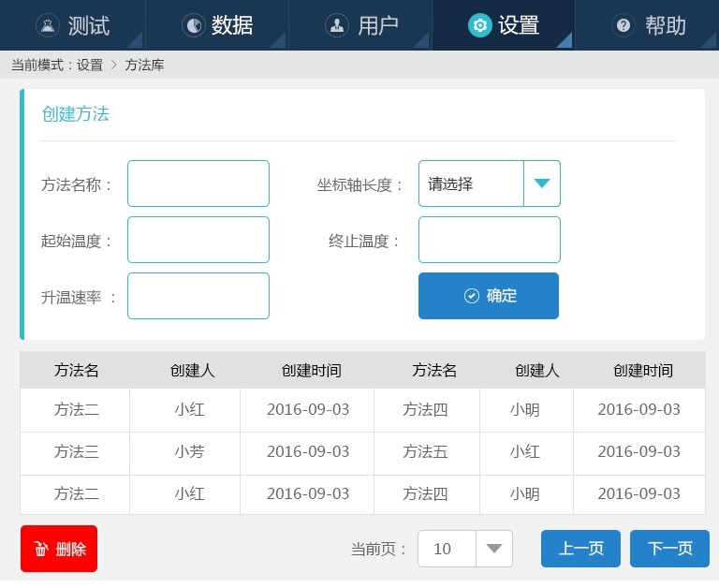The width and height of the screenshot is (719, 588).
Task: Switch to the 数据 tab
Action: 217,25
